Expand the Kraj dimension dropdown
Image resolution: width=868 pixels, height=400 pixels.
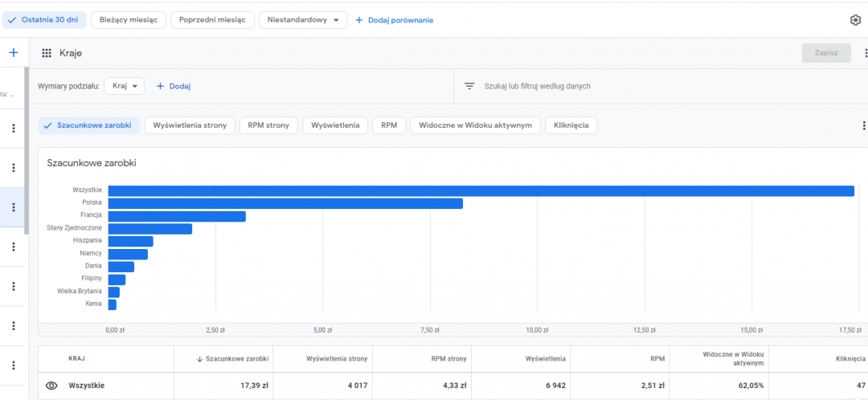pos(124,86)
